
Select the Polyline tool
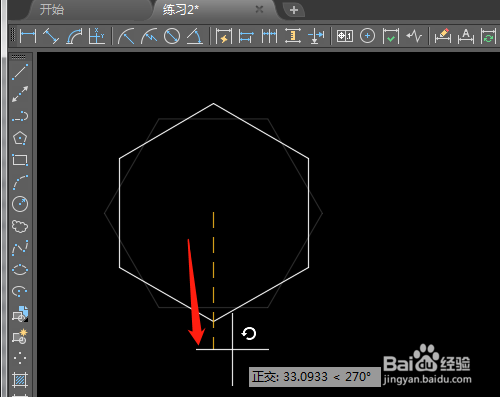coord(20,116)
